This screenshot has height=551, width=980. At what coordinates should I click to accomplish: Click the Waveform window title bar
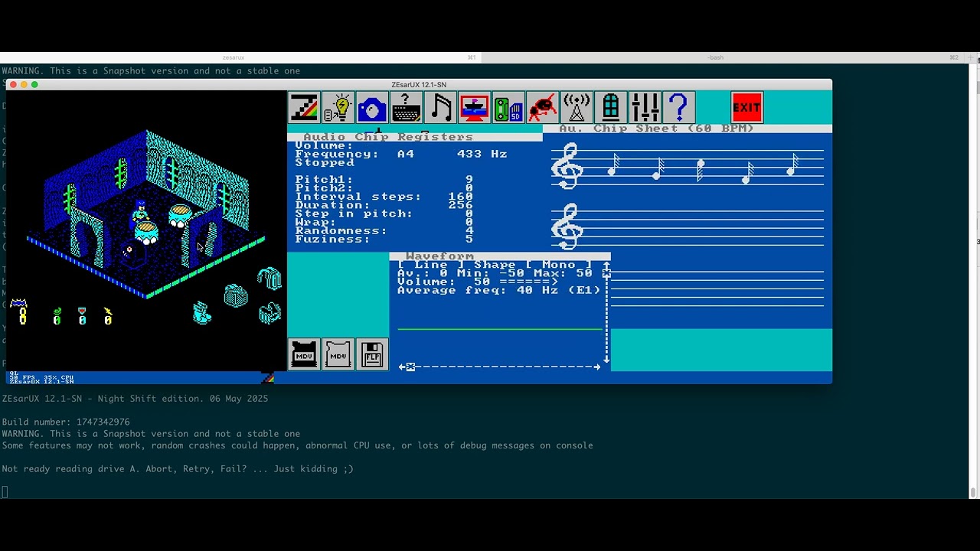click(x=500, y=256)
